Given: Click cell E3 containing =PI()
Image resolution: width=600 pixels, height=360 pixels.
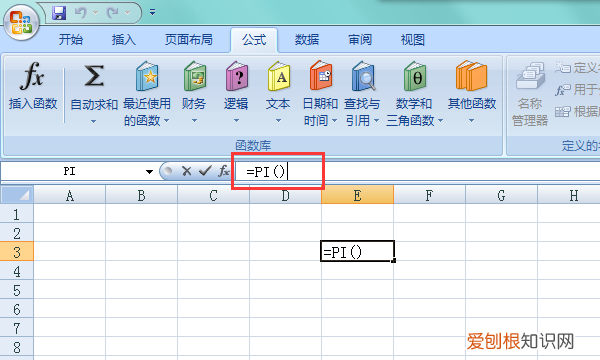Looking at the screenshot, I should click(357, 251).
